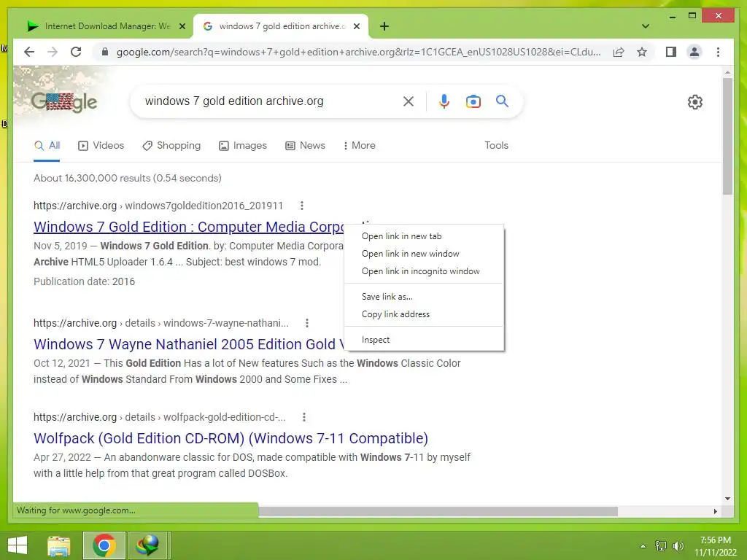Submit search with magnifier icon
The width and height of the screenshot is (747, 560).
pos(502,101)
